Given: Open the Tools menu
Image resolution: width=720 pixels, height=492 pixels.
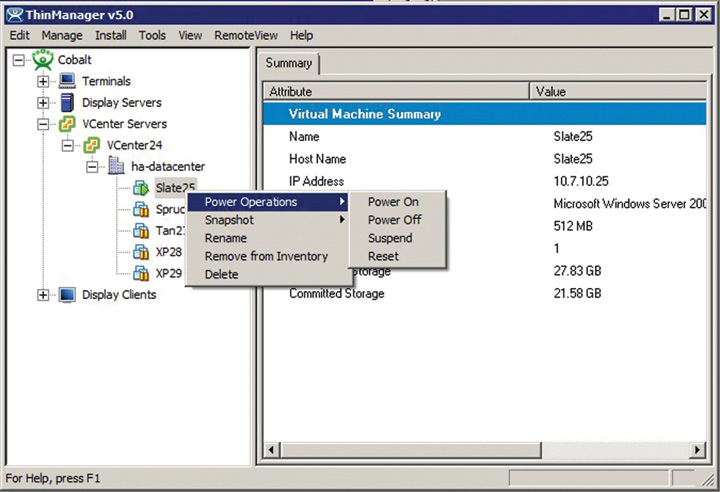Looking at the screenshot, I should [152, 35].
